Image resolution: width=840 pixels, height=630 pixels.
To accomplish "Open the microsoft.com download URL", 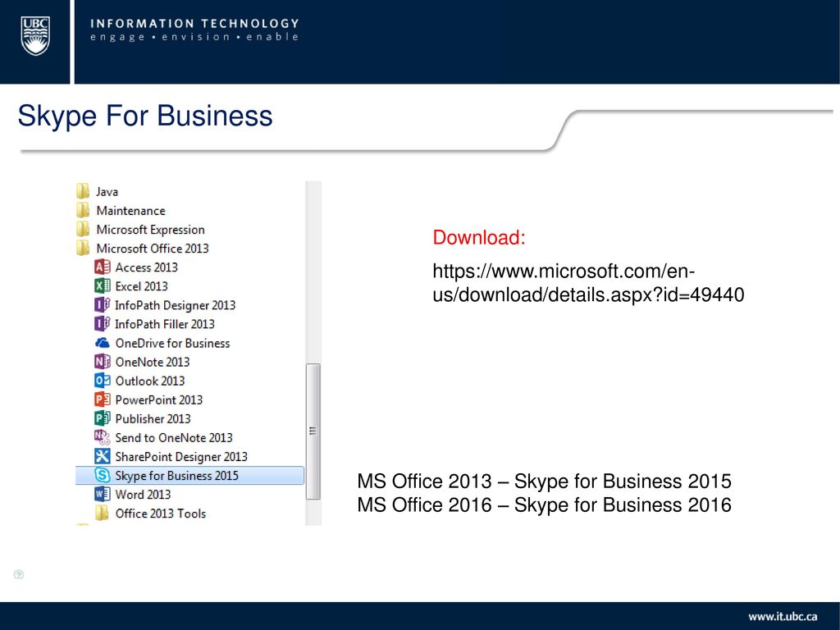I will pyautogui.click(x=588, y=283).
